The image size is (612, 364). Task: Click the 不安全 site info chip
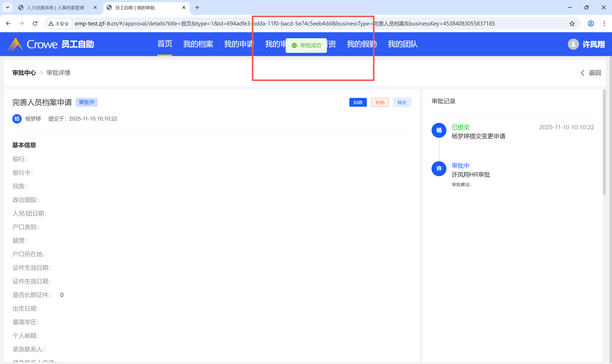(59, 24)
